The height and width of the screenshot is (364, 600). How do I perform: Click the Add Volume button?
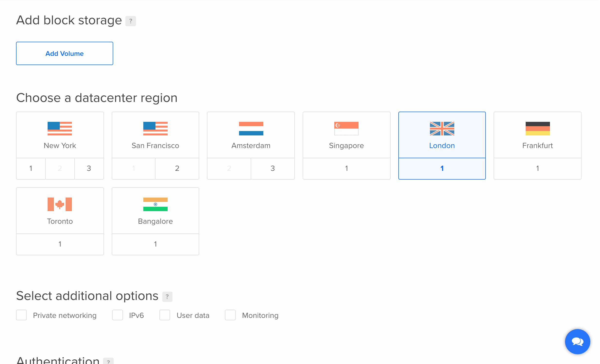tap(64, 53)
